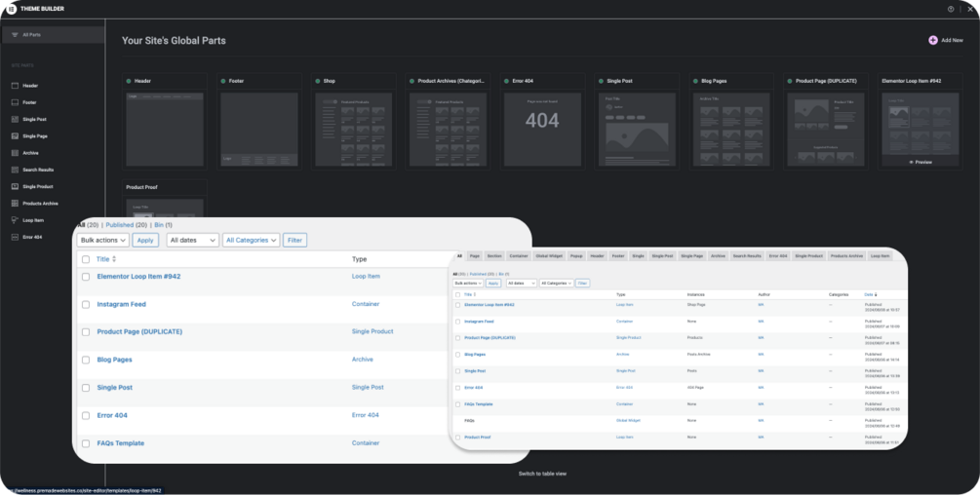Viewport: 980px width, 495px height.
Task: Click Single Product type in enlarged list
Action: pos(372,332)
